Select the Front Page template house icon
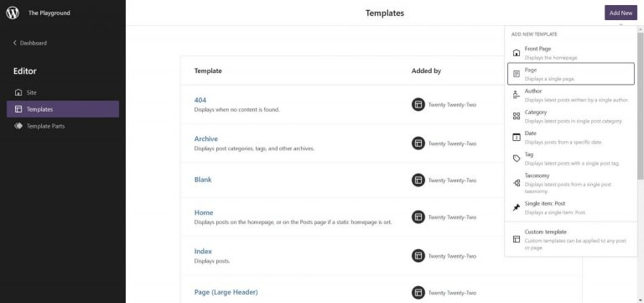644x303 pixels. pyautogui.click(x=517, y=53)
